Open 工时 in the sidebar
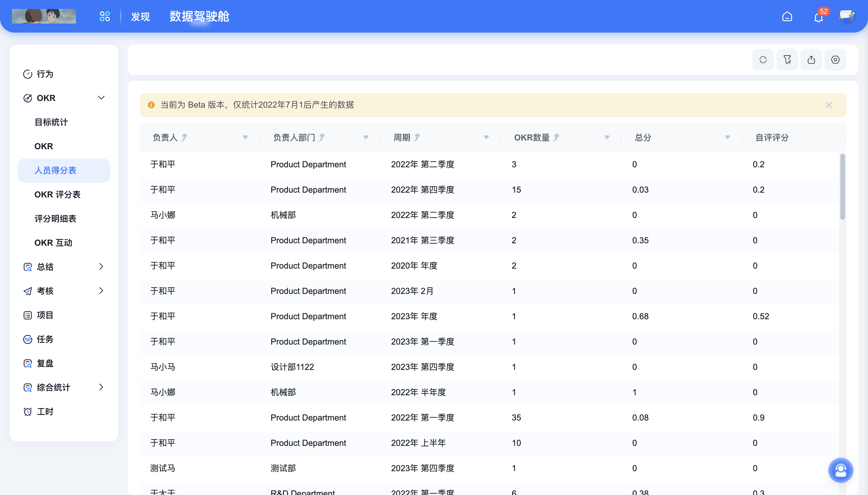The height and width of the screenshot is (495, 868). (64, 412)
